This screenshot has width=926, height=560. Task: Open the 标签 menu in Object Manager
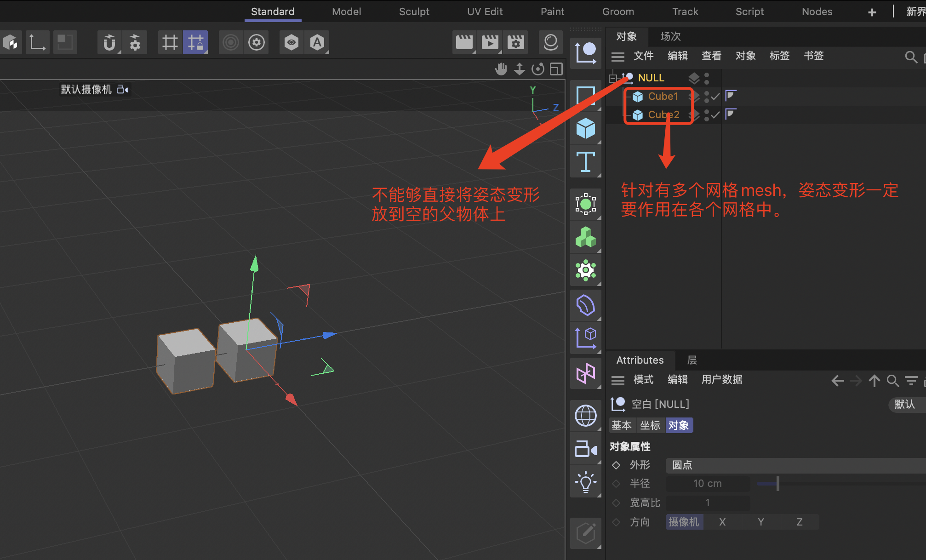pyautogui.click(x=779, y=56)
